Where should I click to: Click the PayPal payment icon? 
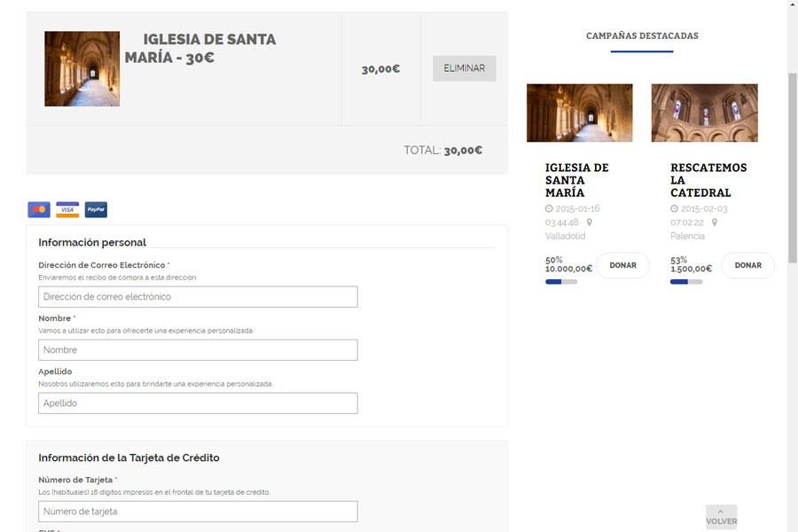pos(96,210)
